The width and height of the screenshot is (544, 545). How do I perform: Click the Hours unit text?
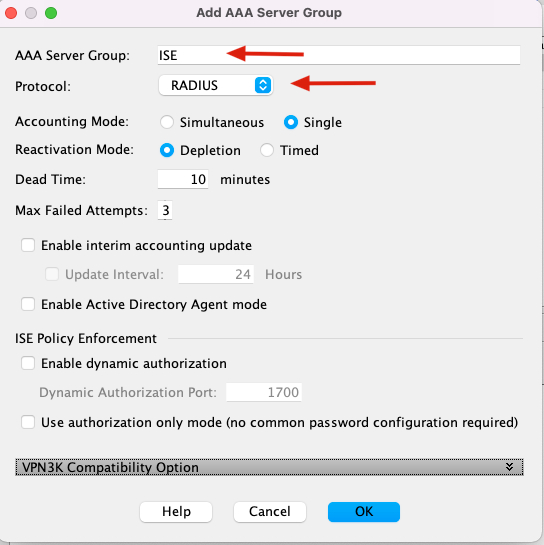(283, 274)
